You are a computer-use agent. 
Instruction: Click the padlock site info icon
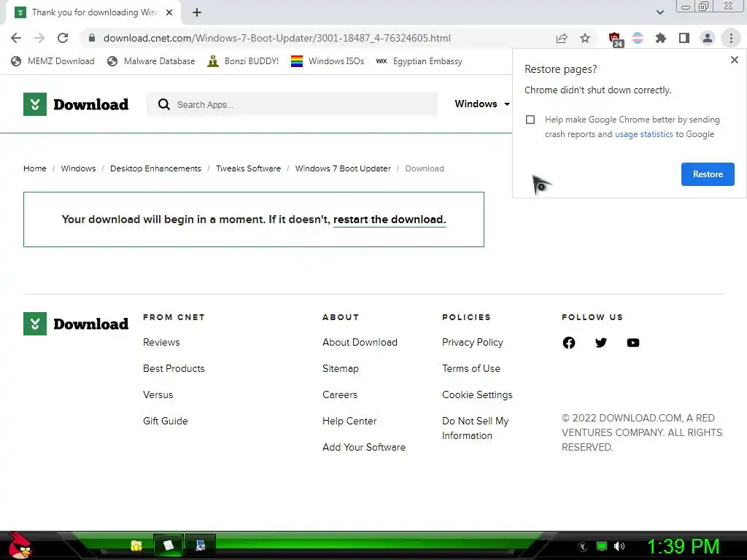[92, 38]
